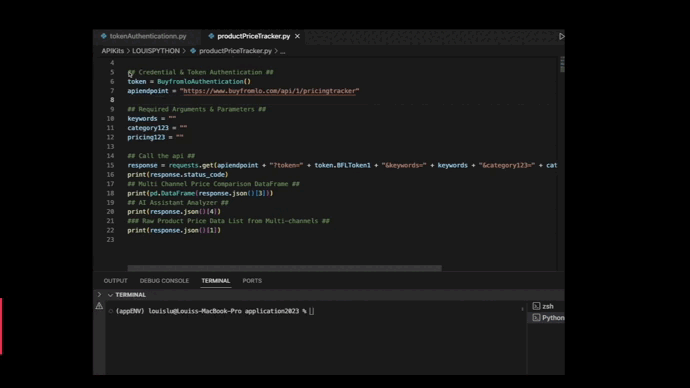Click the terminal status circle before (appENV)

110,311
